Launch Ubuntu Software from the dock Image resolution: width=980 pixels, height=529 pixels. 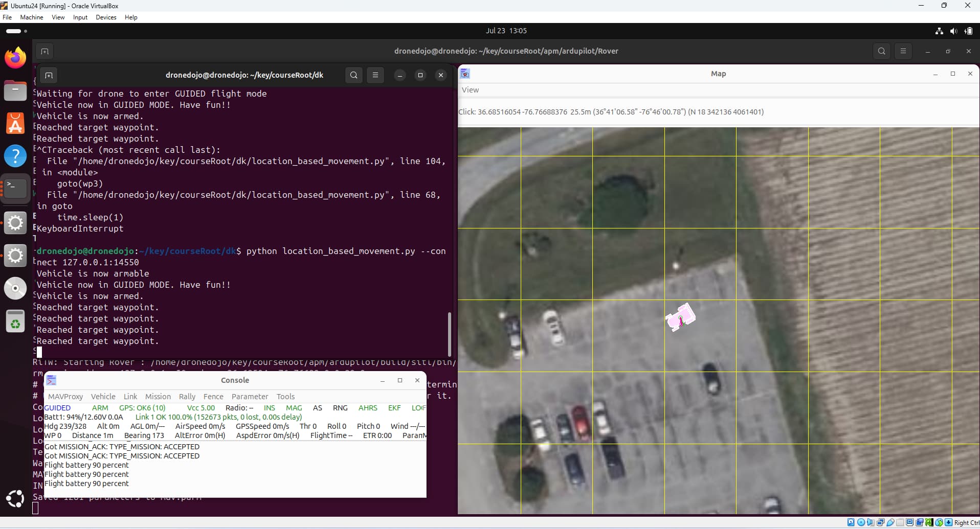[x=15, y=124]
